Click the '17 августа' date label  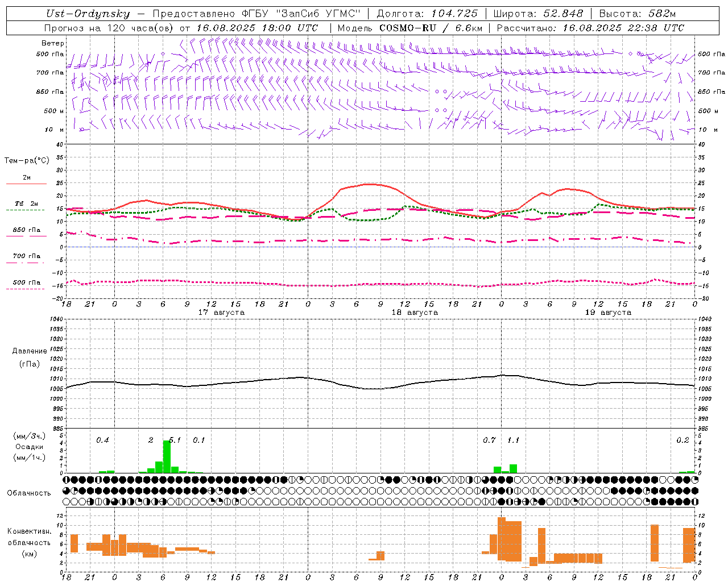(x=221, y=313)
